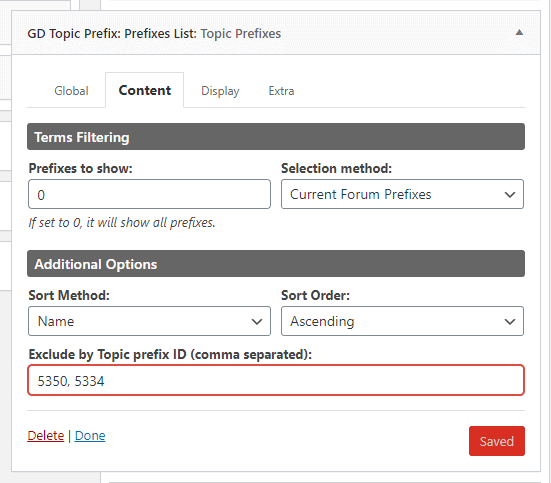Click the Exclude by Topic prefix ID field
Viewport: 551px width, 483px height.
pos(276,380)
